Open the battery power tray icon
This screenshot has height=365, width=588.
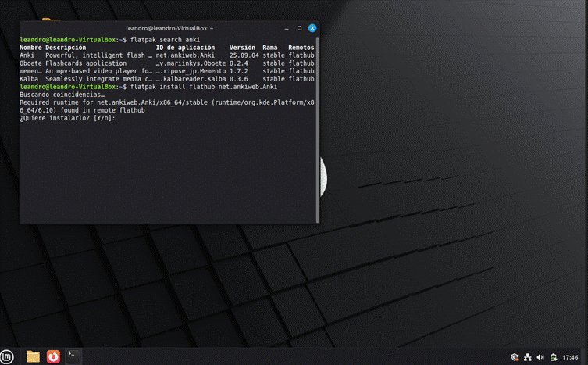point(554,357)
